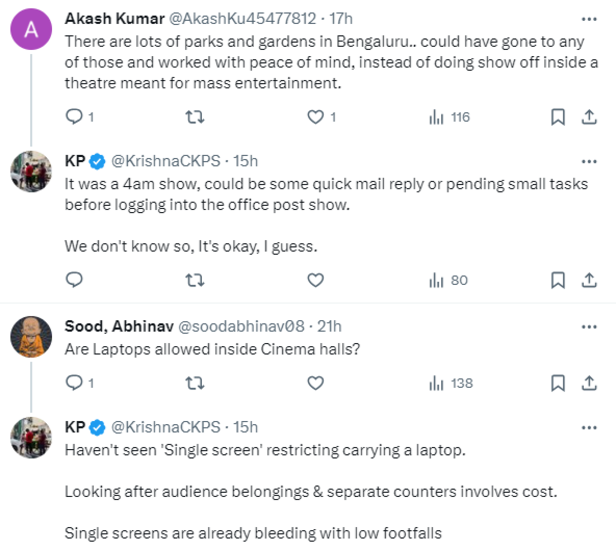Bookmark Akash Kumar's tweet

559,117
